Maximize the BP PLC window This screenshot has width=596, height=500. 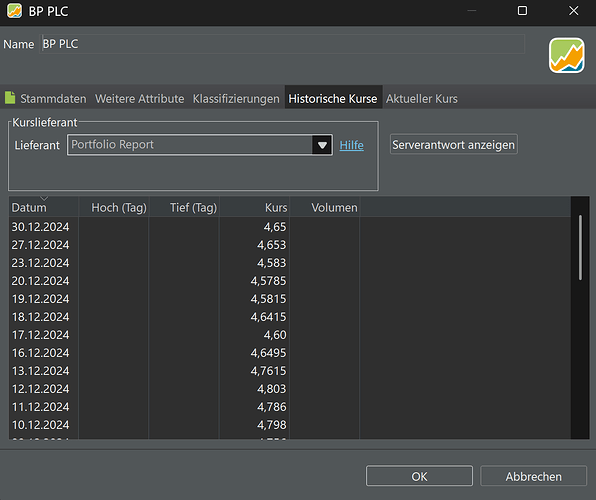point(522,11)
